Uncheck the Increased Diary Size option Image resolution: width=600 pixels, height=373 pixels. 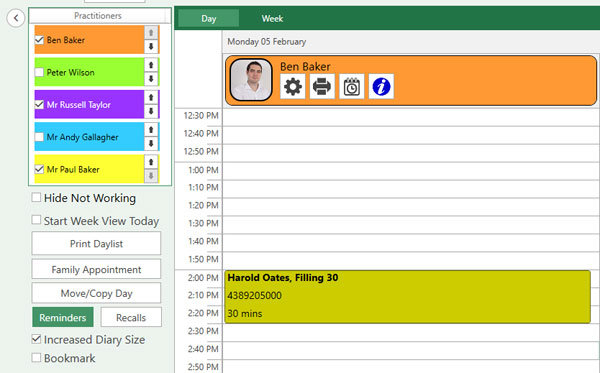(36, 339)
